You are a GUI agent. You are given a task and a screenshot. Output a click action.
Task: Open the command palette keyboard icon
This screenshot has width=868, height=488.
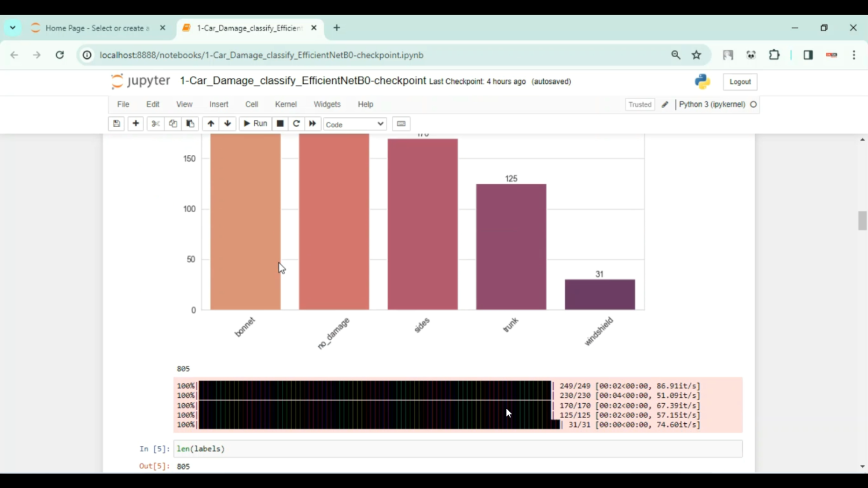click(400, 123)
